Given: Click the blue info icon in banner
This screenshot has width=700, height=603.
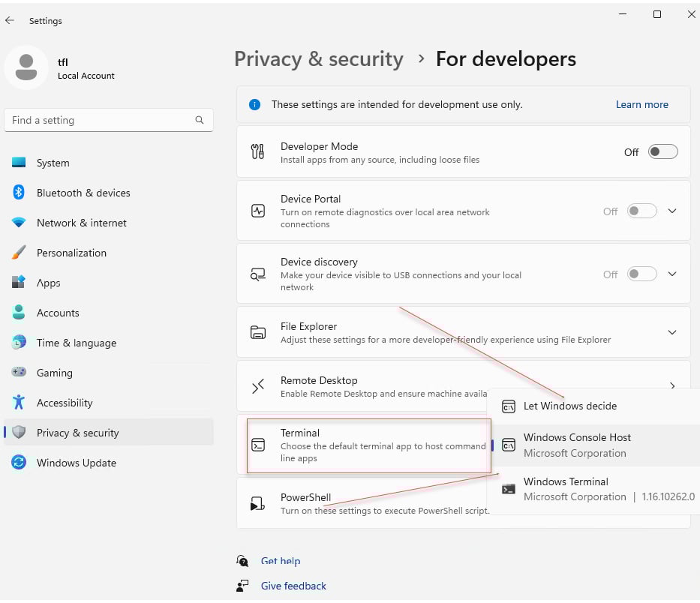Looking at the screenshot, I should pyautogui.click(x=254, y=104).
